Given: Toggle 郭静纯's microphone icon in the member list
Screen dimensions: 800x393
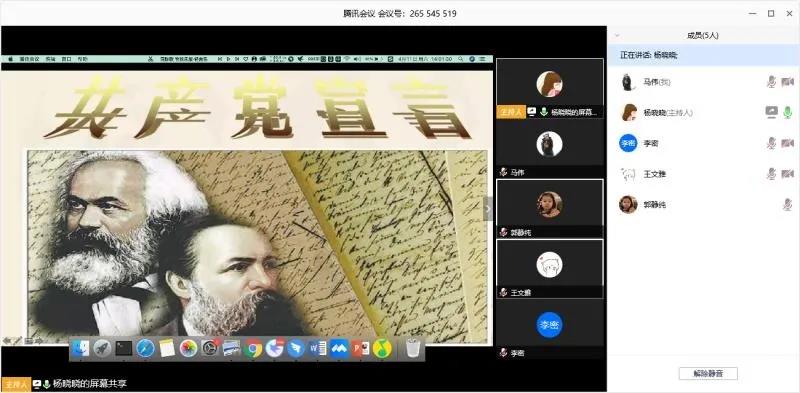Looking at the screenshot, I should (788, 205).
